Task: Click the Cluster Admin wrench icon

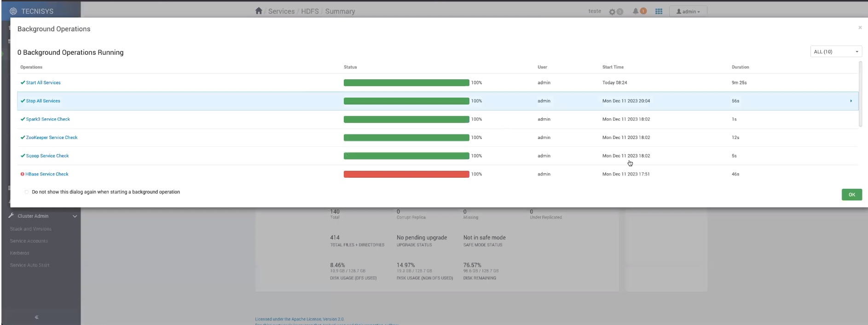Action: click(x=11, y=215)
